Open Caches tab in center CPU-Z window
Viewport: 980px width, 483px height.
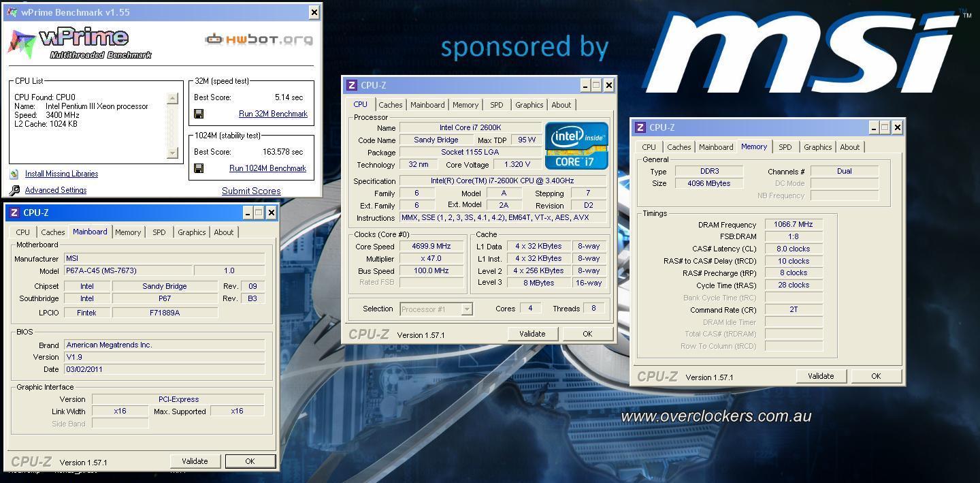pyautogui.click(x=391, y=105)
